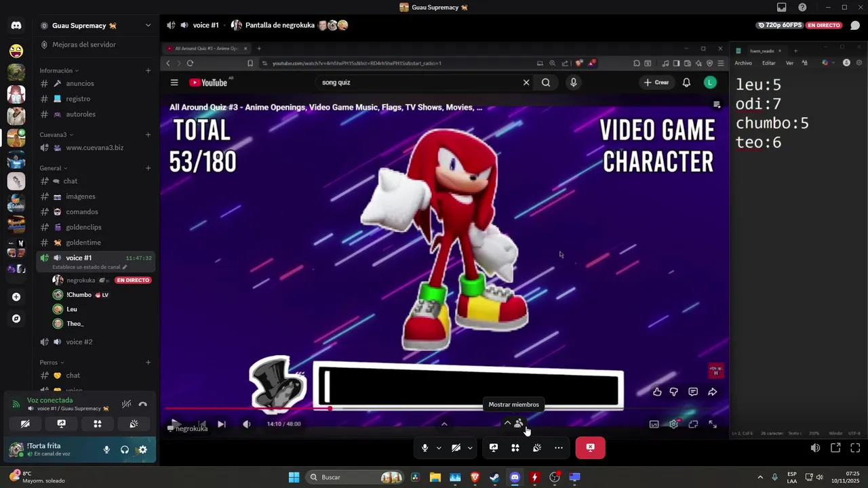Click share screen button in call bar
Viewport: 868px width, 488px height.
pyautogui.click(x=494, y=448)
